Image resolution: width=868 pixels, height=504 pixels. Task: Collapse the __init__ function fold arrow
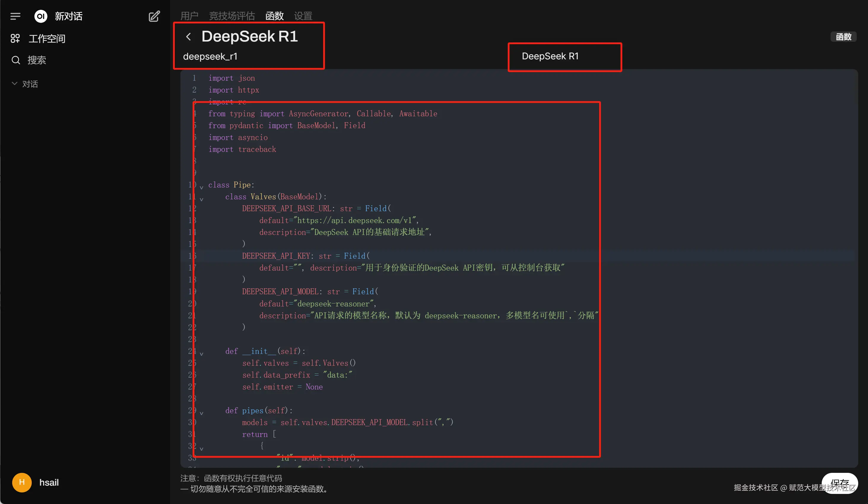click(x=201, y=354)
